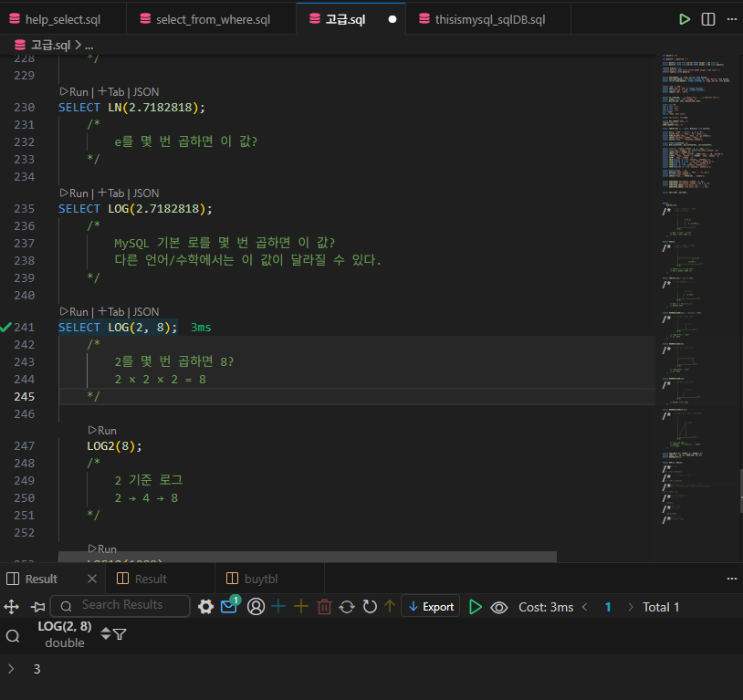Image resolution: width=743 pixels, height=700 pixels.
Task: Click the breadcrumb ellipsis after 고급.sql
Action: (x=89, y=46)
